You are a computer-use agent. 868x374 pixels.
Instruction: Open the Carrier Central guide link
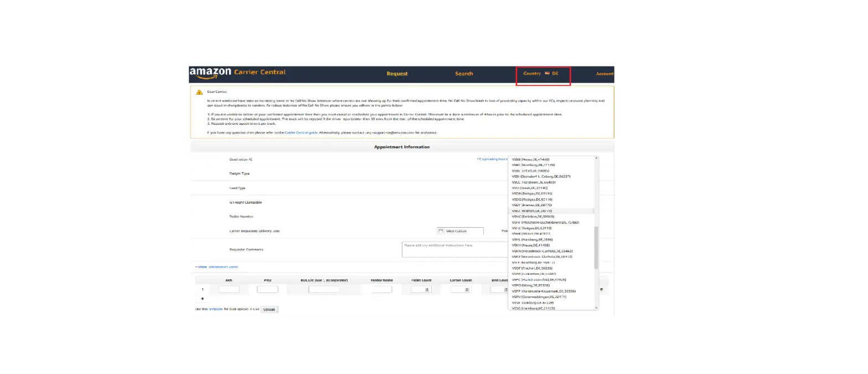click(302, 133)
